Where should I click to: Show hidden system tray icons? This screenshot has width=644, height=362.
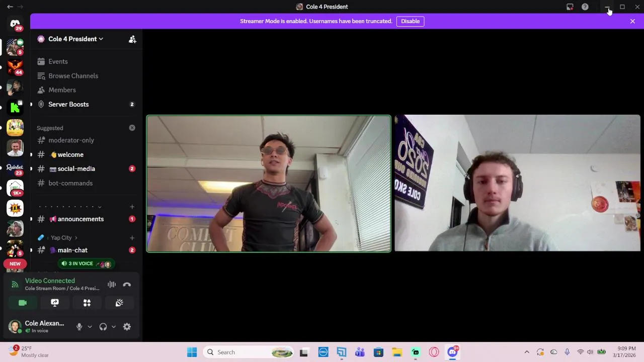tap(527, 352)
